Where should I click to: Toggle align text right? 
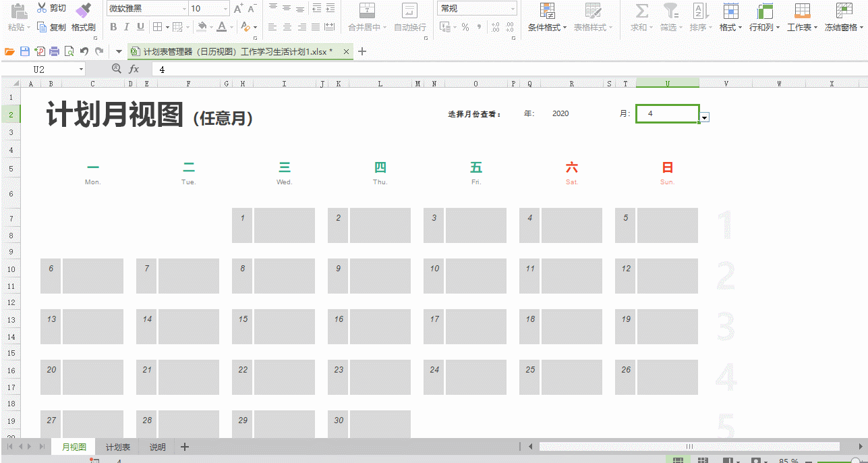(x=301, y=27)
